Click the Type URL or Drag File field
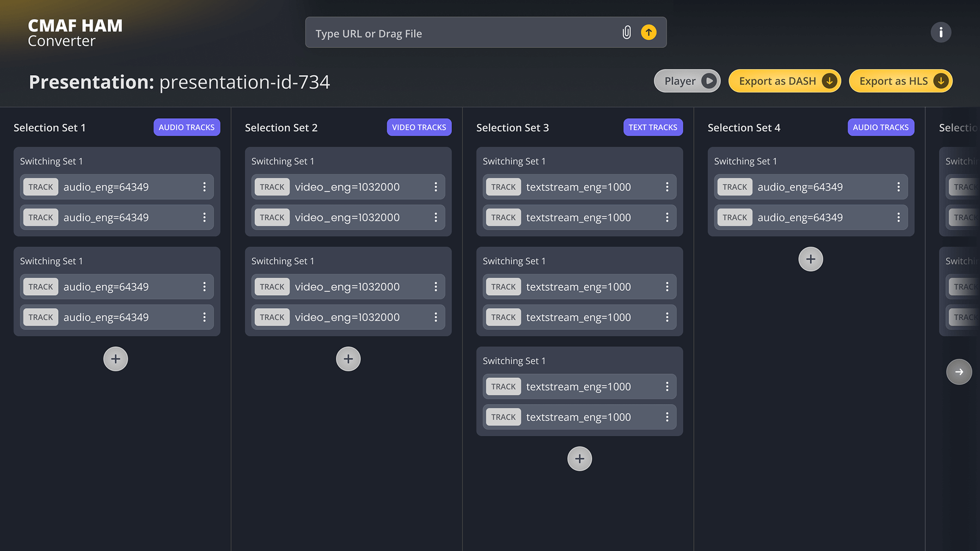The height and width of the screenshot is (551, 980). pyautogui.click(x=463, y=33)
